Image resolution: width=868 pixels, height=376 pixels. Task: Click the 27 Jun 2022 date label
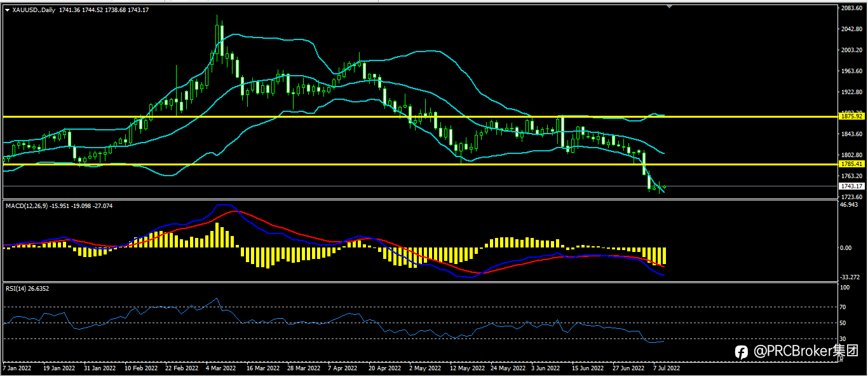pyautogui.click(x=628, y=368)
